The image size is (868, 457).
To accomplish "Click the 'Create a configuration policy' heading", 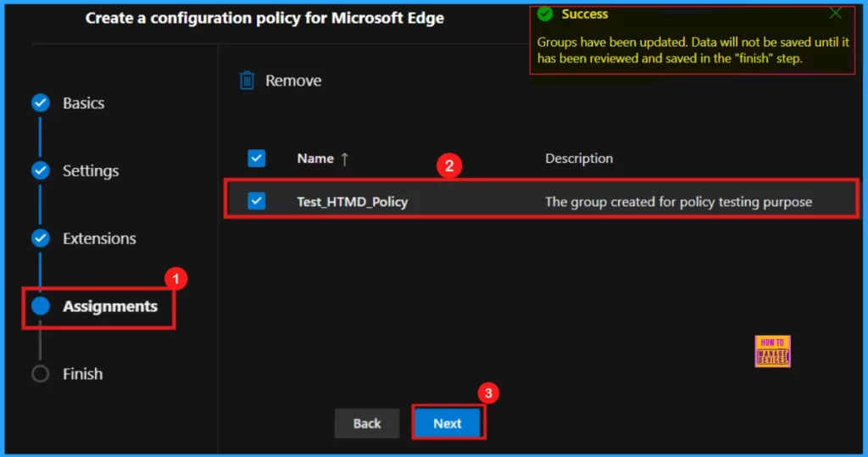I will (264, 19).
